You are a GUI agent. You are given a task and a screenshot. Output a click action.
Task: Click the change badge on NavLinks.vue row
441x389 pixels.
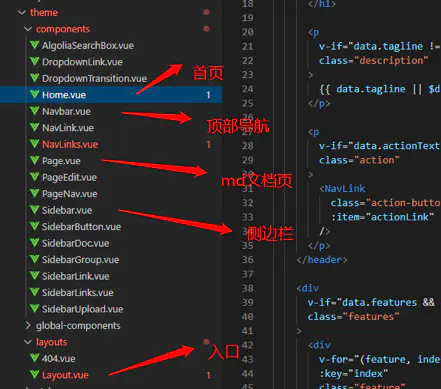208,144
